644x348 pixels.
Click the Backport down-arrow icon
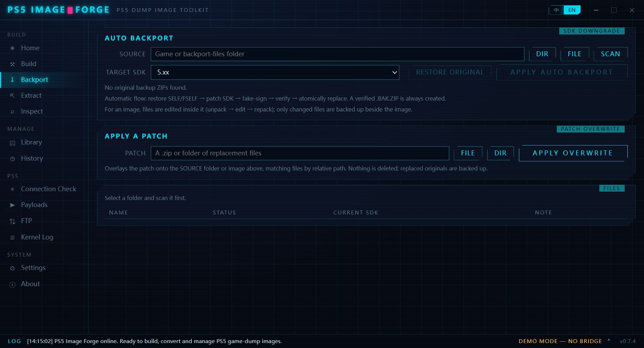12,80
